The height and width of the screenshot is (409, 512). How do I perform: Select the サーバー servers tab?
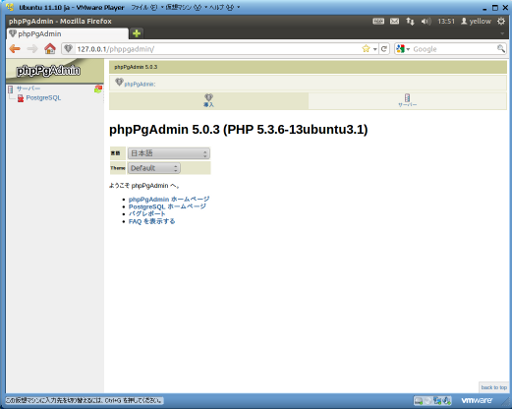pyautogui.click(x=407, y=101)
